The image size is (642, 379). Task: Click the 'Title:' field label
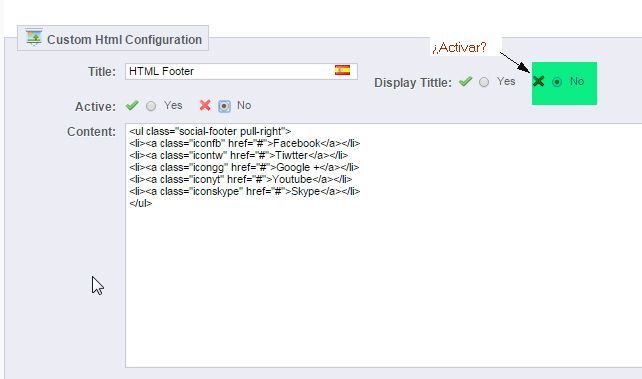click(102, 72)
